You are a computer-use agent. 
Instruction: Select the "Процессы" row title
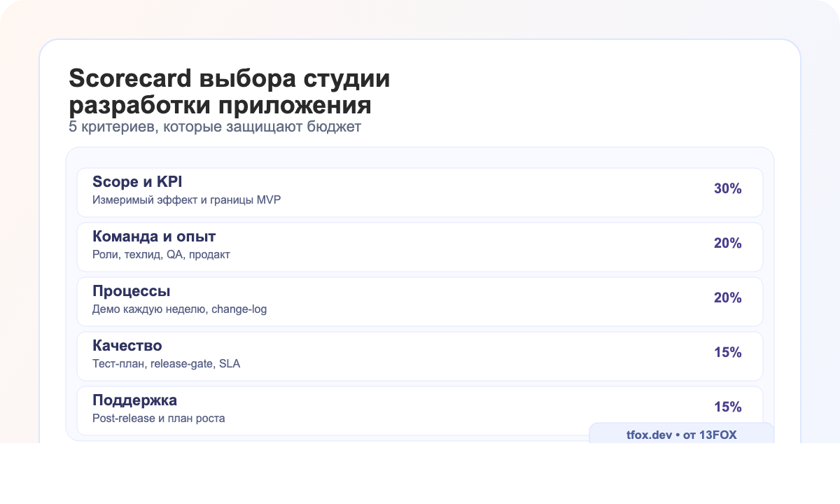pyautogui.click(x=132, y=291)
